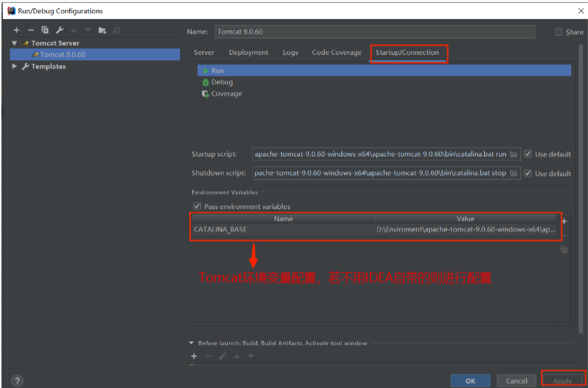Move configuration down in the list
This screenshot has width=588, height=388.
point(88,30)
